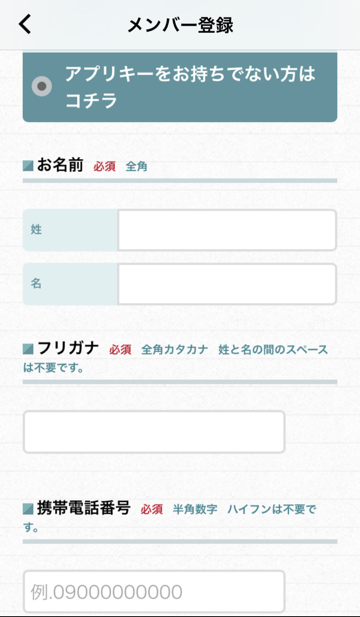
Task: Click the square icon beside お名前
Action: (28, 166)
